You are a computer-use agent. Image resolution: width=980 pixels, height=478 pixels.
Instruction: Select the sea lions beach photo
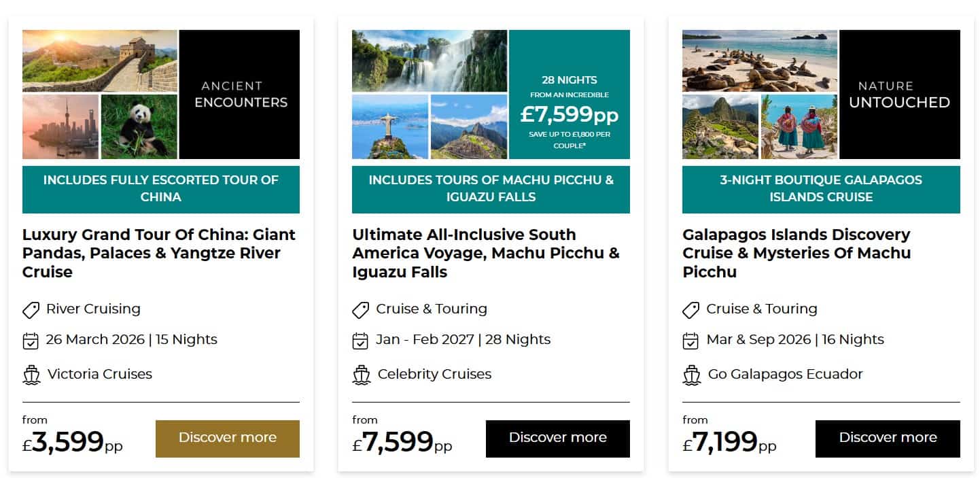(x=760, y=61)
